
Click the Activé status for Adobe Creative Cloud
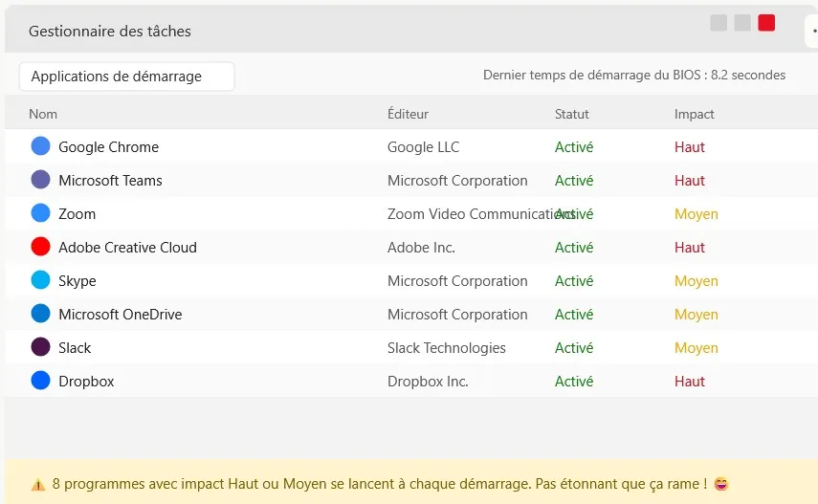[574, 248]
